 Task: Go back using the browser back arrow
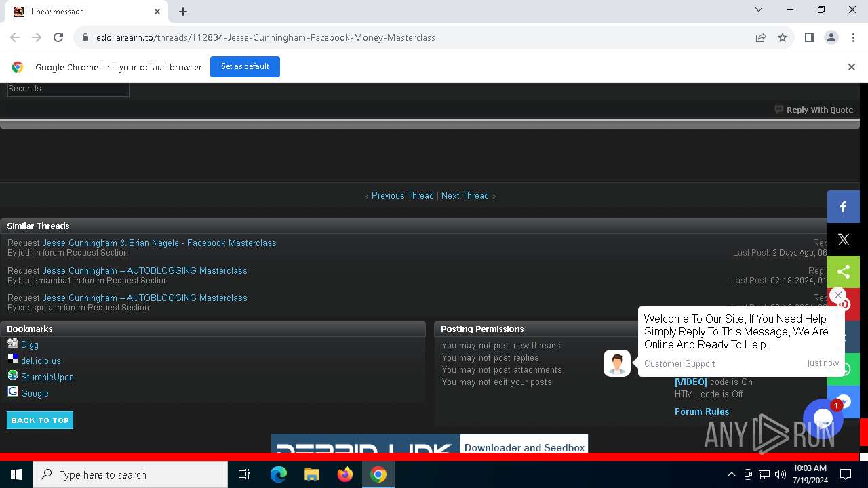point(15,37)
